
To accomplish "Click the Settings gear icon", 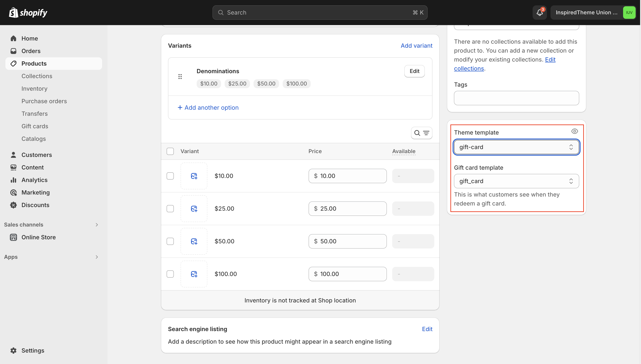I will click(x=13, y=351).
